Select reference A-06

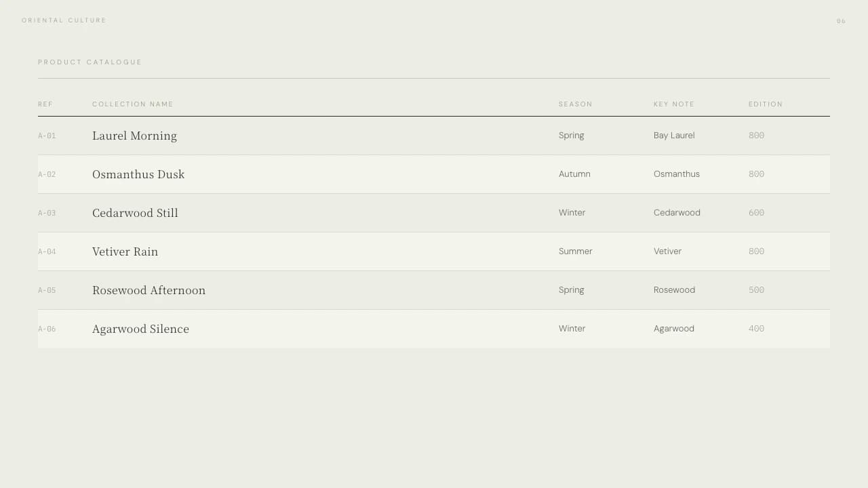47,329
